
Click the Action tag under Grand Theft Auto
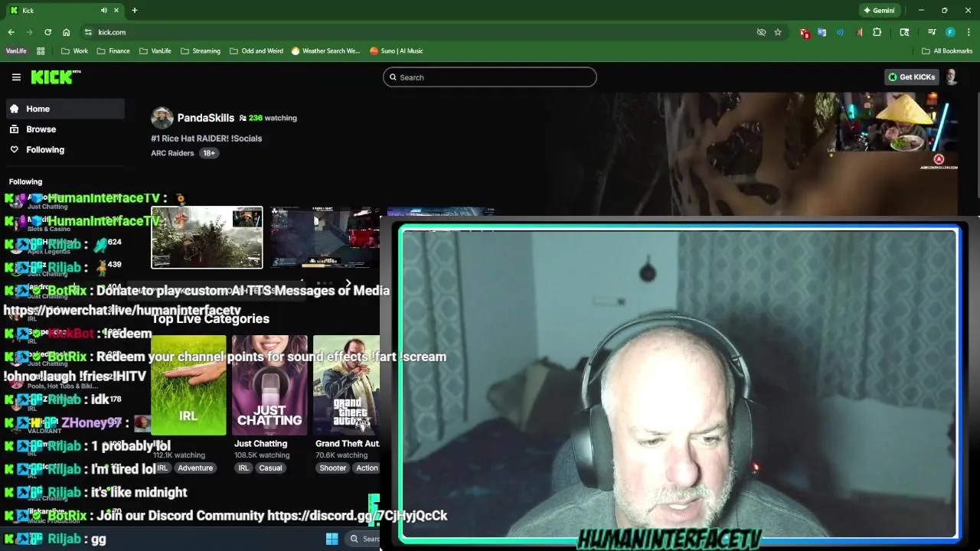point(367,468)
